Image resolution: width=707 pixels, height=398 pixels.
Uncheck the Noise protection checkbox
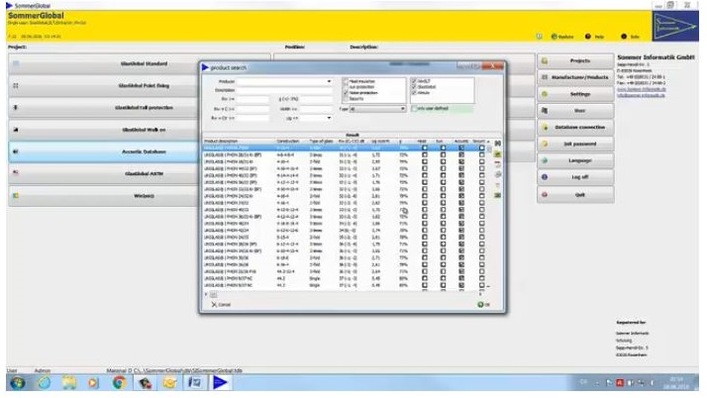pos(346,93)
